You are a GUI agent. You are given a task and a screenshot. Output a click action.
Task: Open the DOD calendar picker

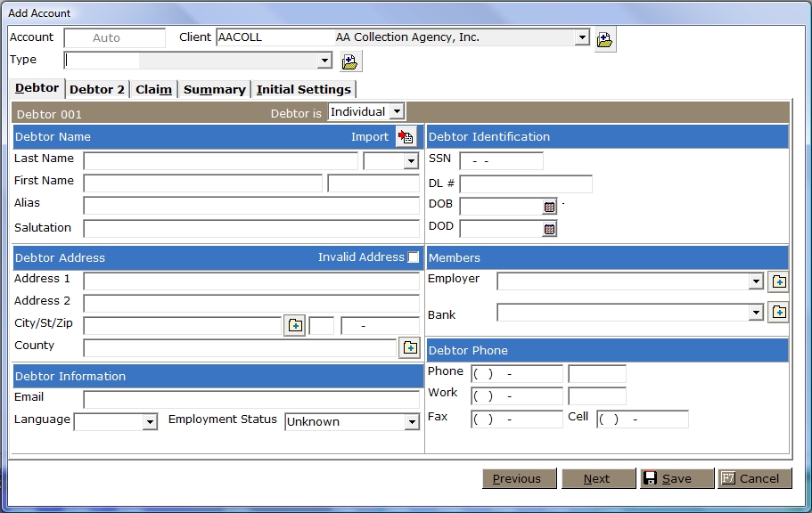click(549, 229)
